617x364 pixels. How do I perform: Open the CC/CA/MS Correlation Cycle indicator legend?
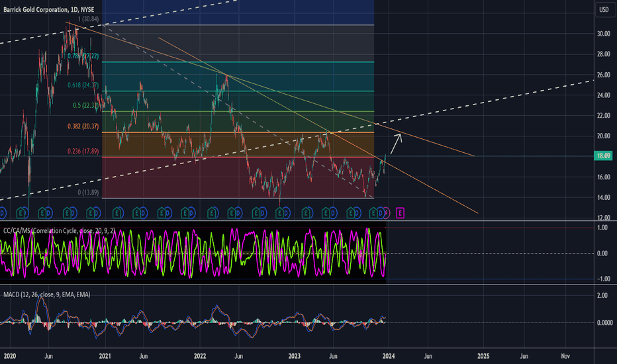(59, 231)
